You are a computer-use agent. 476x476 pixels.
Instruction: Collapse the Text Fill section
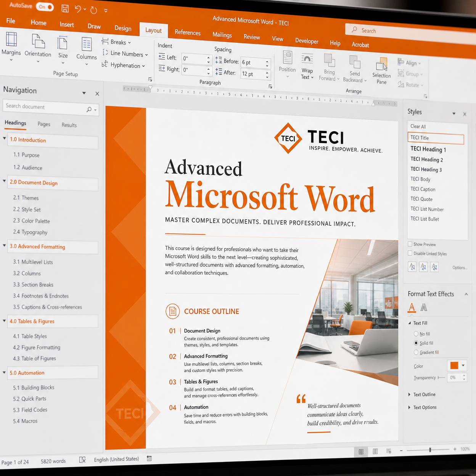click(x=410, y=323)
